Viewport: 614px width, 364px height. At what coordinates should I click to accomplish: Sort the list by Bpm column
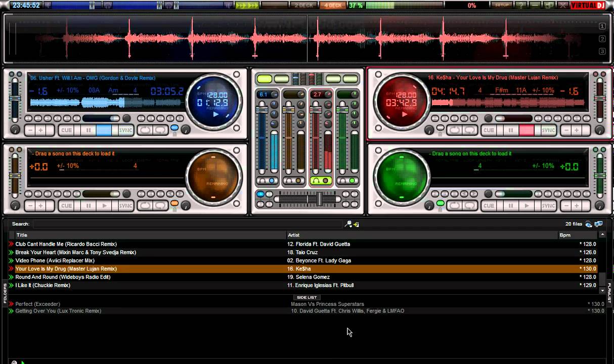click(578, 235)
